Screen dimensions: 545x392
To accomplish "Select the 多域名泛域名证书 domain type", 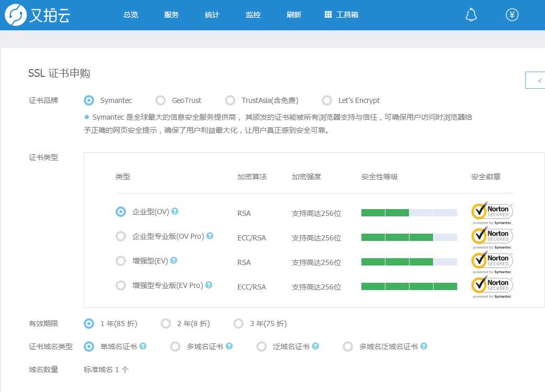I will (348, 347).
